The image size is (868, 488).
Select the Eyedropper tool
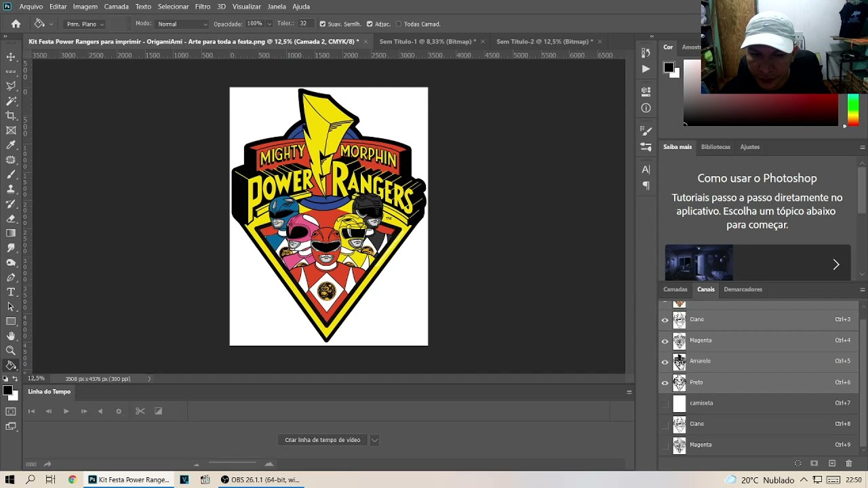(11, 145)
